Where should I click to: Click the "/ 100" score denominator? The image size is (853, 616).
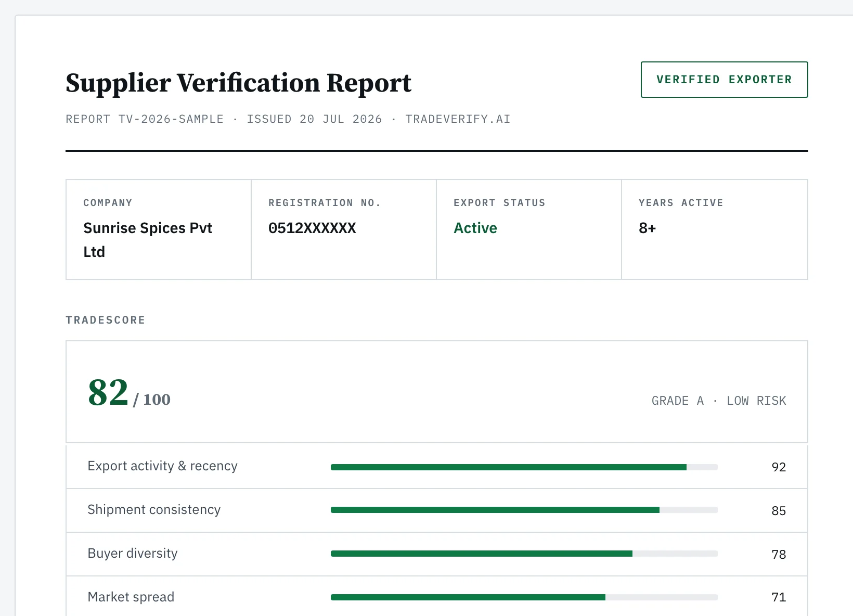click(x=151, y=400)
